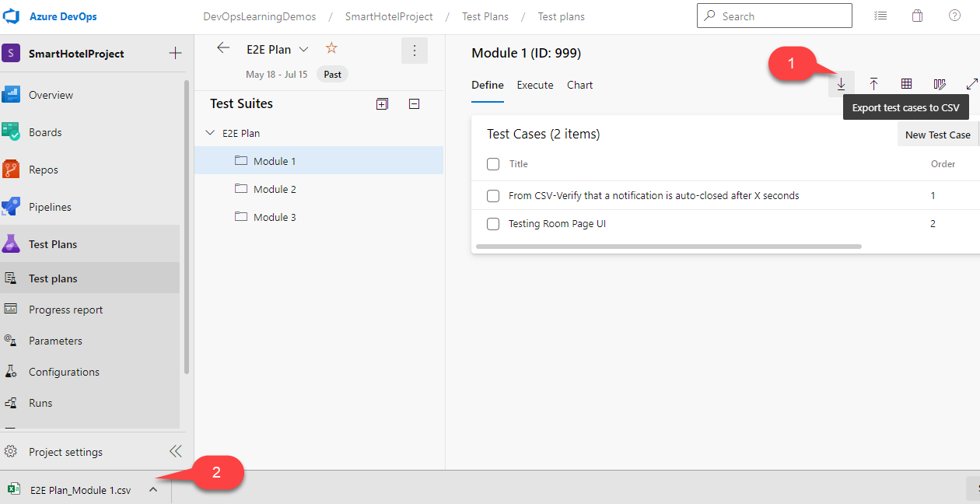Switch to the Execute tab
Viewport: 980px width, 504px height.
click(535, 85)
